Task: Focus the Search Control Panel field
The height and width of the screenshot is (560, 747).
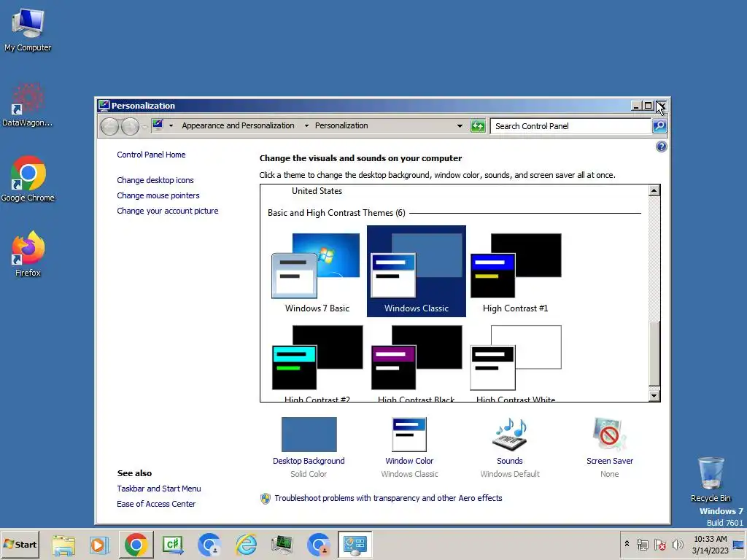Action: [570, 126]
